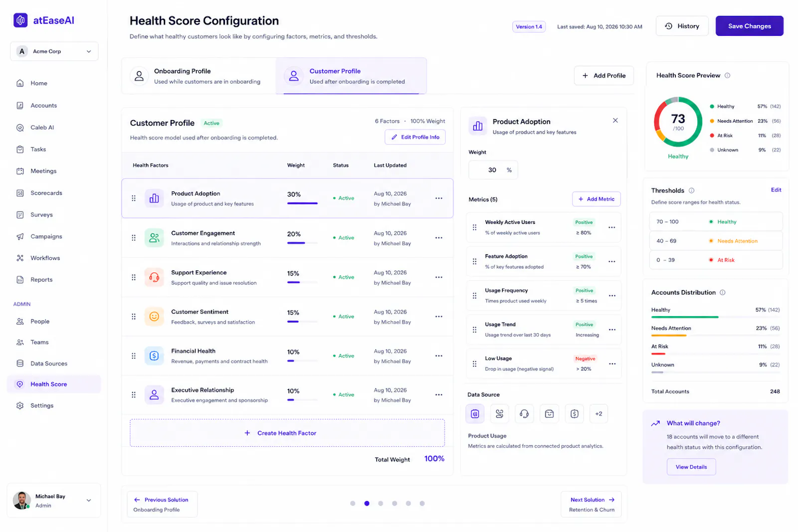Grab the drag handle for Support Experience
Viewport: 798px width, 532px height.
134,277
